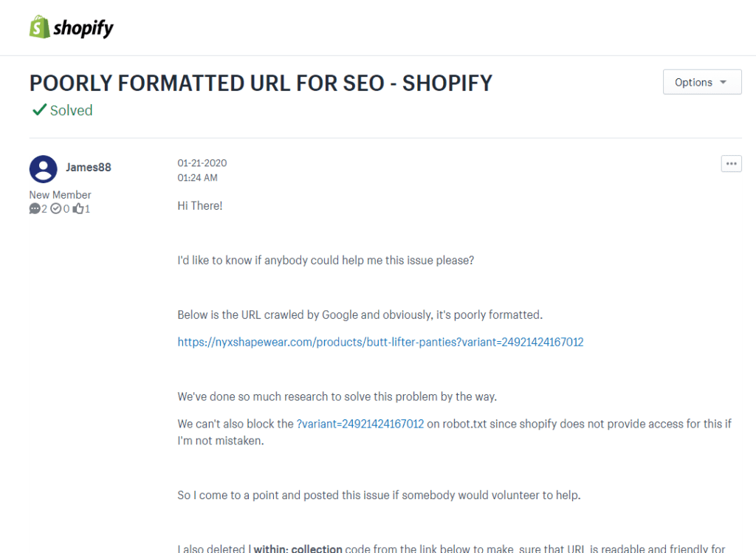Select the username James88
This screenshot has height=553, width=756.
click(89, 167)
